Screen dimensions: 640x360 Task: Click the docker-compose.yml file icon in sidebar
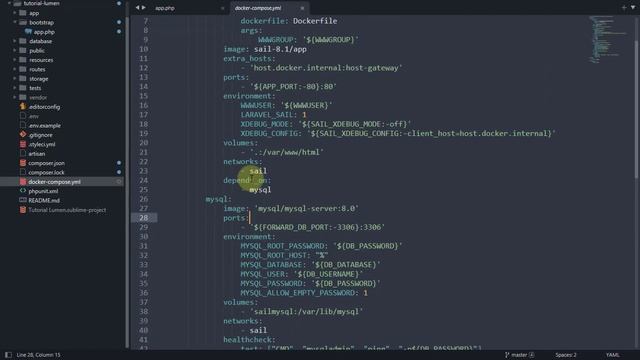click(x=23, y=182)
